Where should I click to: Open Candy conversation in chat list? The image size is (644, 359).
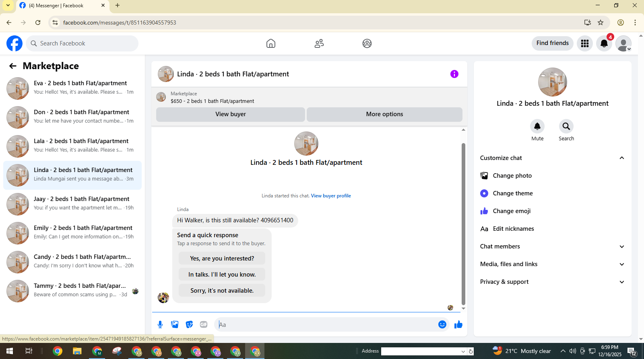click(72, 262)
